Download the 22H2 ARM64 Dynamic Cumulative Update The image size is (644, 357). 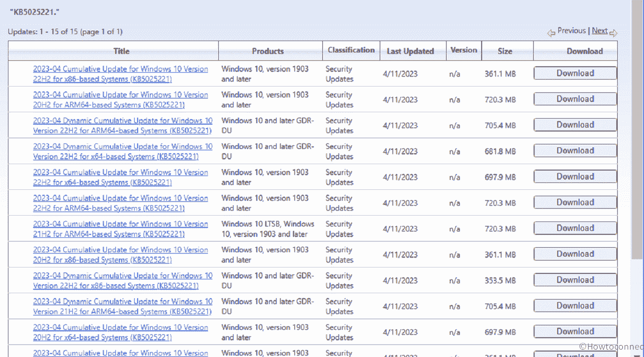click(x=575, y=125)
